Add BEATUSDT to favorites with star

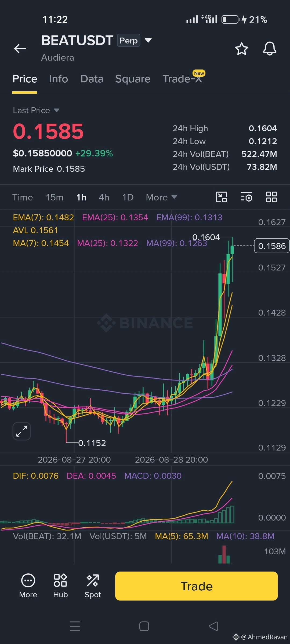tap(241, 49)
